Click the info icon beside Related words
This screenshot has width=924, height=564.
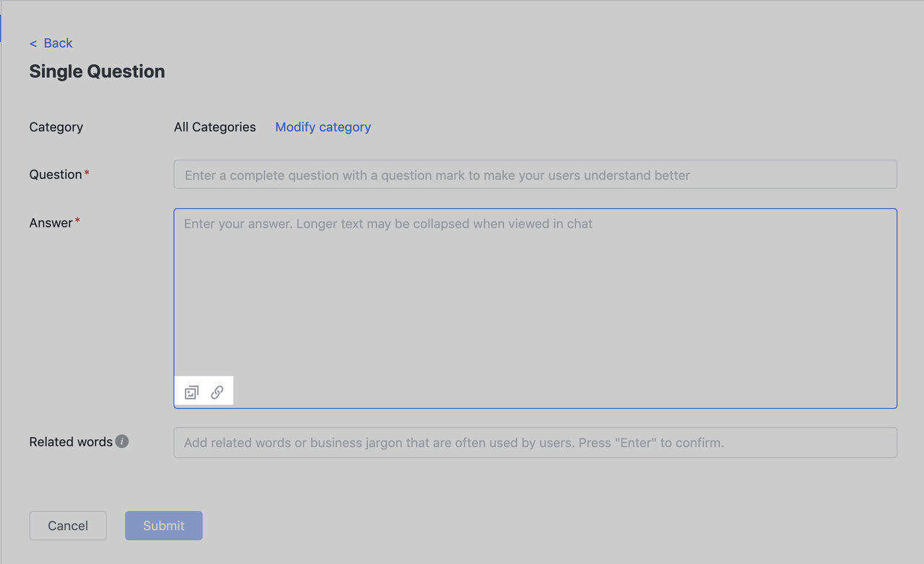(x=122, y=441)
